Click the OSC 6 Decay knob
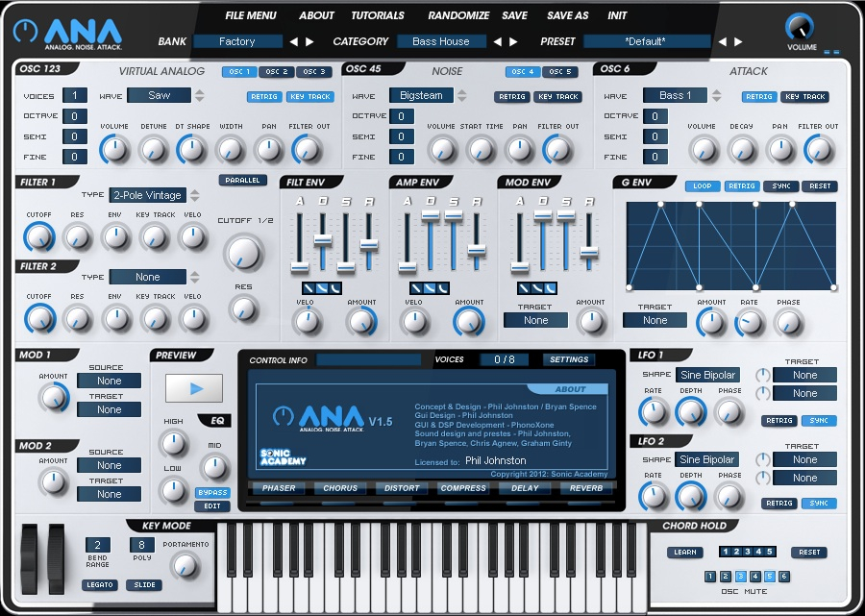 coord(741,150)
